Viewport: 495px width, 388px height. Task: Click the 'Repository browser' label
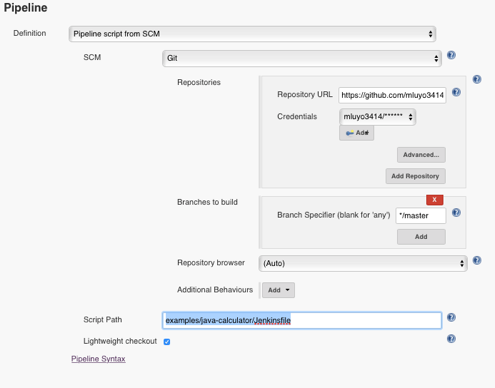coord(211,263)
